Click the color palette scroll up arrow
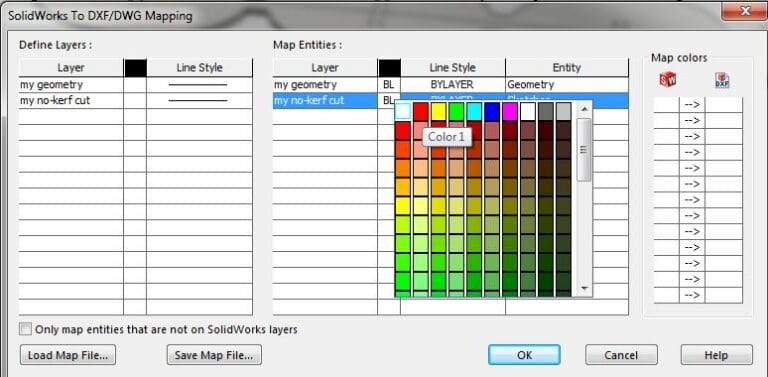This screenshot has height=377, width=768. [583, 109]
